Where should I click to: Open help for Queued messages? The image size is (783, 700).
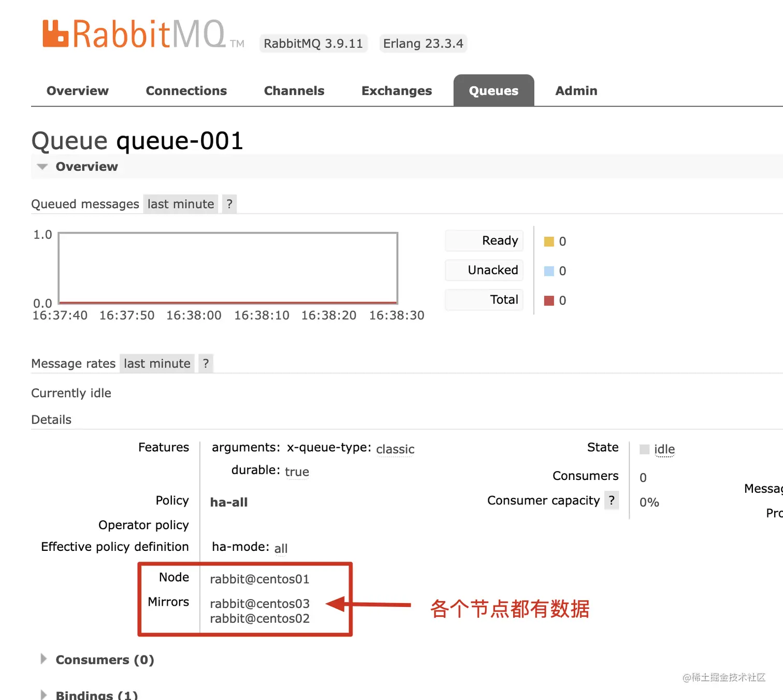pos(229,204)
